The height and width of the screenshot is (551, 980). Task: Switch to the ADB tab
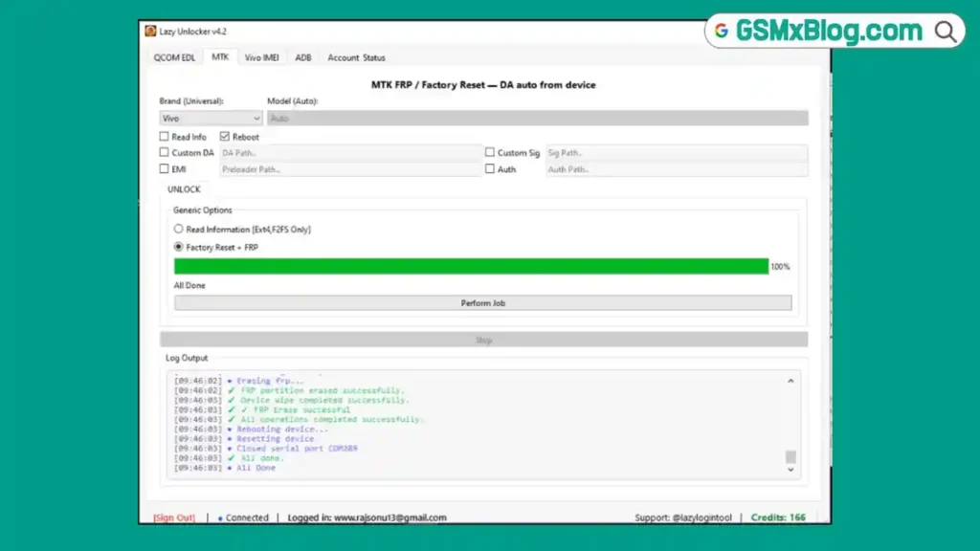303,57
